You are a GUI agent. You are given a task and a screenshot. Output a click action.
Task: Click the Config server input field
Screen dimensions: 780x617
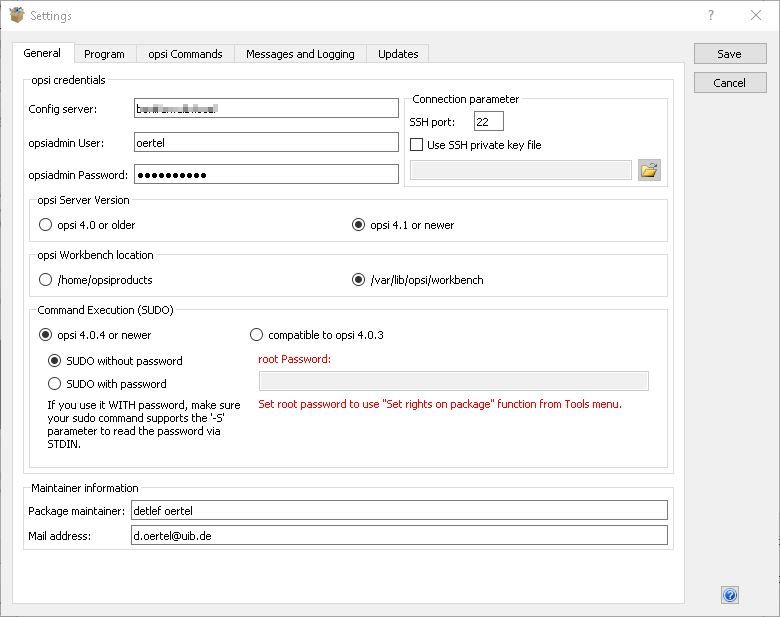tap(266, 108)
